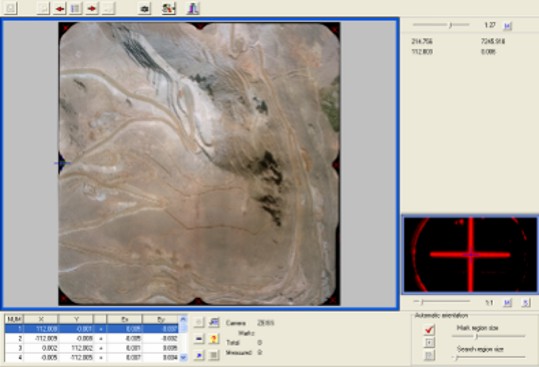539x367 pixels.
Task: Click the red left arrow toolbar button
Action: (x=60, y=9)
